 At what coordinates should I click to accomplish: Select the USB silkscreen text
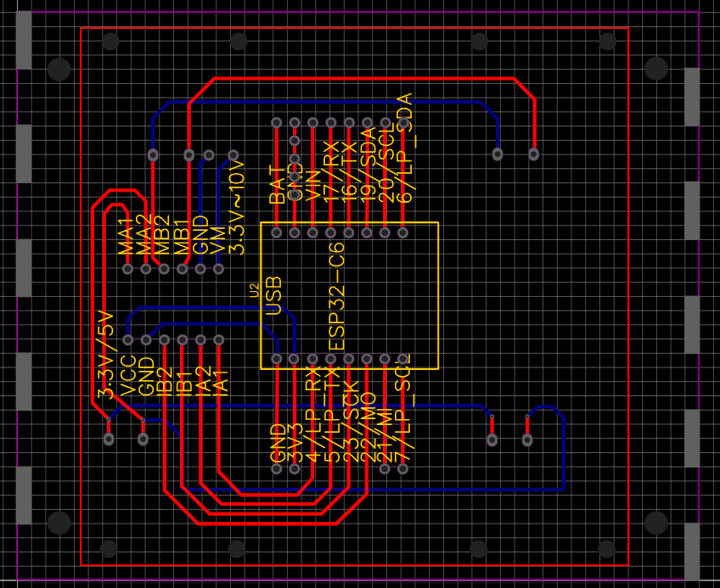273,295
